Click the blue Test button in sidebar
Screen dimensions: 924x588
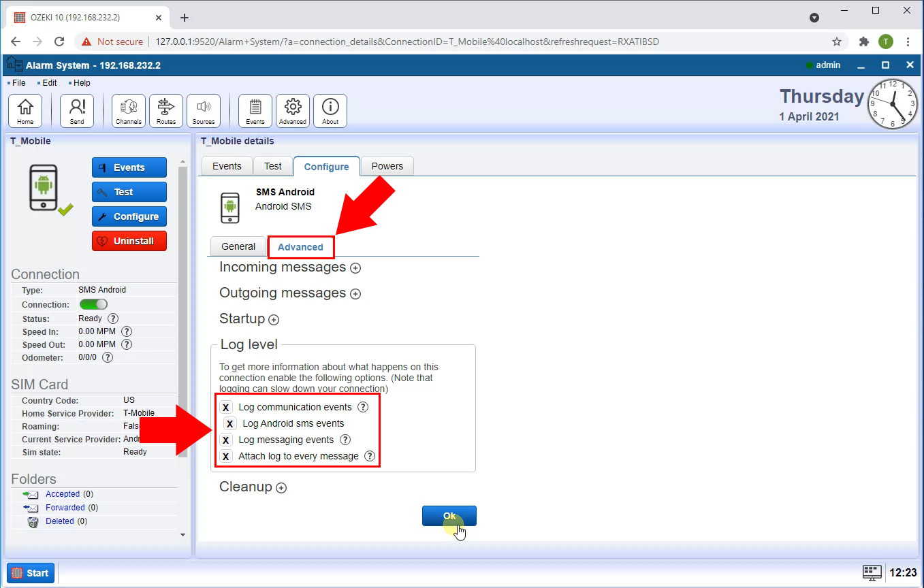pos(129,192)
